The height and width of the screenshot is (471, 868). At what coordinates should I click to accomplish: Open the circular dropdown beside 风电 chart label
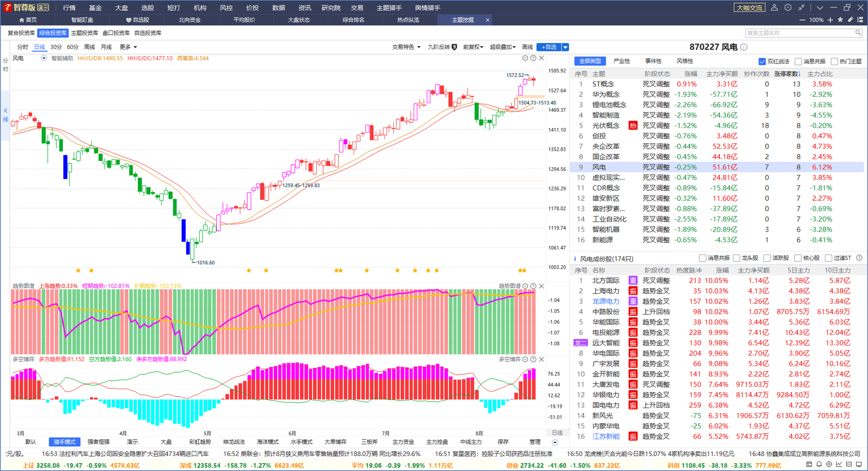click(44, 58)
